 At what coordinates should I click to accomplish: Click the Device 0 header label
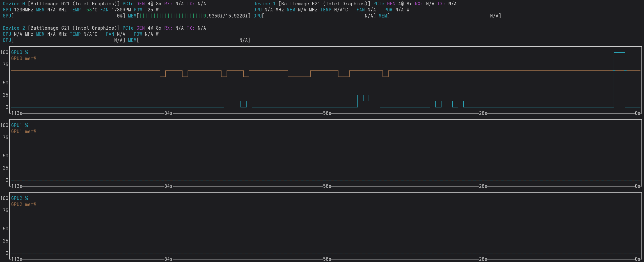point(14,4)
